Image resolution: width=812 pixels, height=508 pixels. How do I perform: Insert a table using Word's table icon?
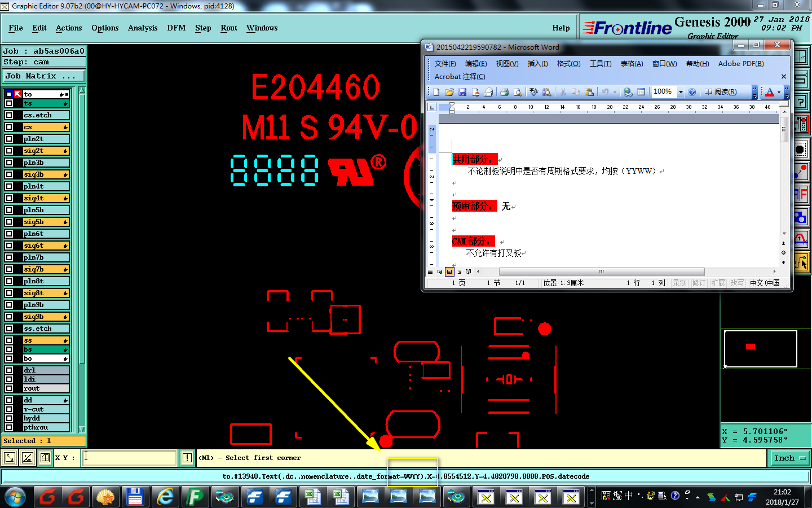pos(641,92)
